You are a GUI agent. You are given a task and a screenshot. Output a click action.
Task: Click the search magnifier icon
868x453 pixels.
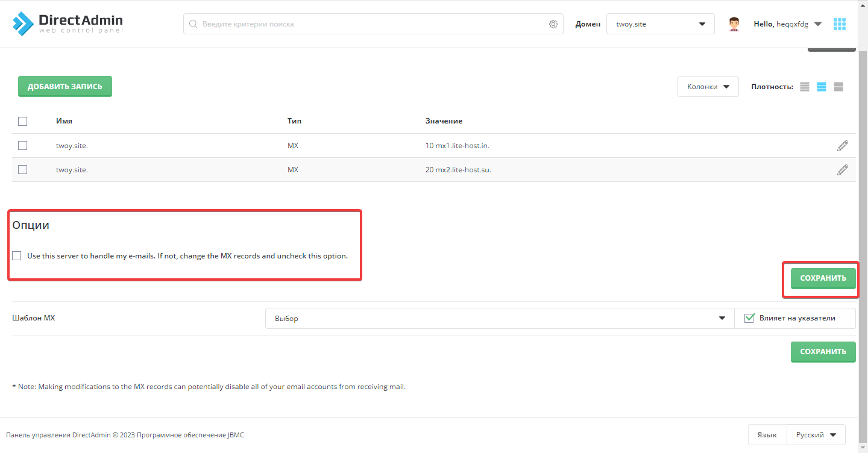[x=193, y=24]
